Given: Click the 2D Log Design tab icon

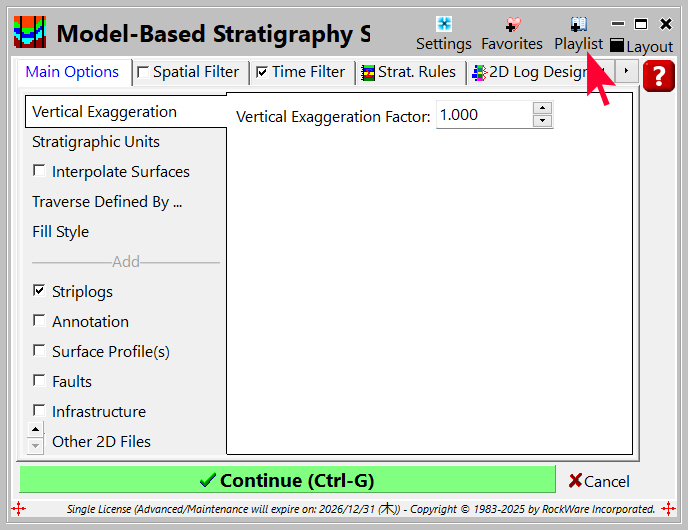Looking at the screenshot, I should click(480, 72).
